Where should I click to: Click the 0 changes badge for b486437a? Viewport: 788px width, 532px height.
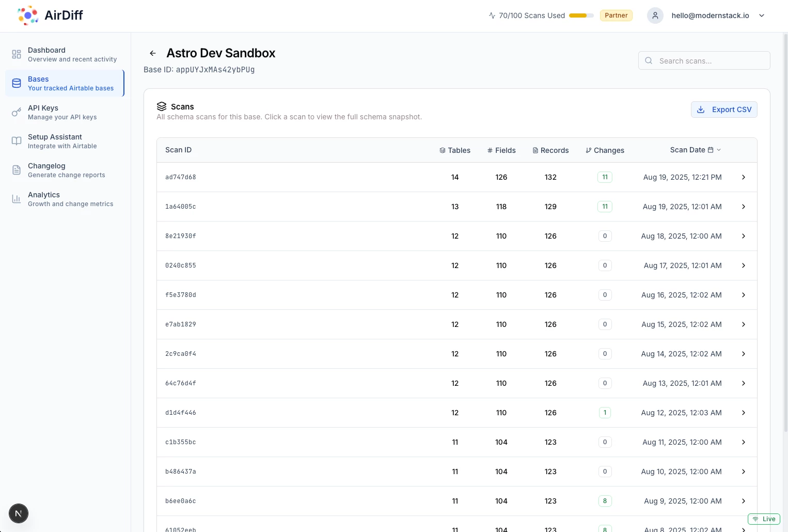click(605, 472)
